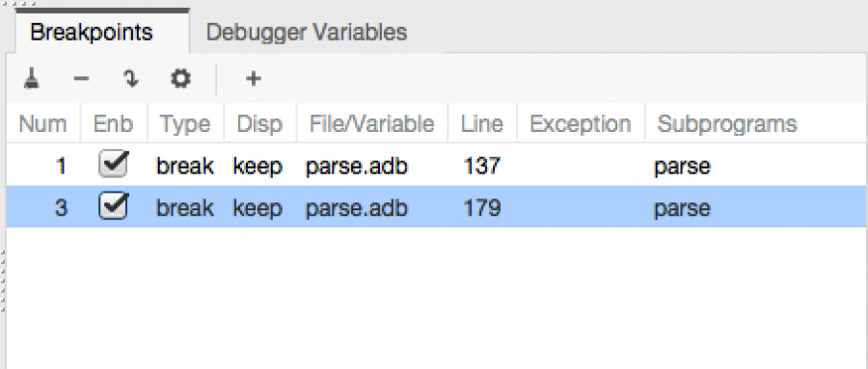Select the Breakpoints tab
The width and height of the screenshot is (868, 369).
coord(92,32)
